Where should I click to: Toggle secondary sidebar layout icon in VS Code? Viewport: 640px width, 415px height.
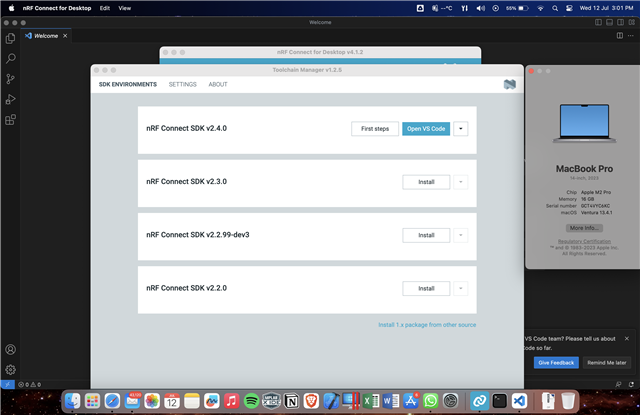620,22
